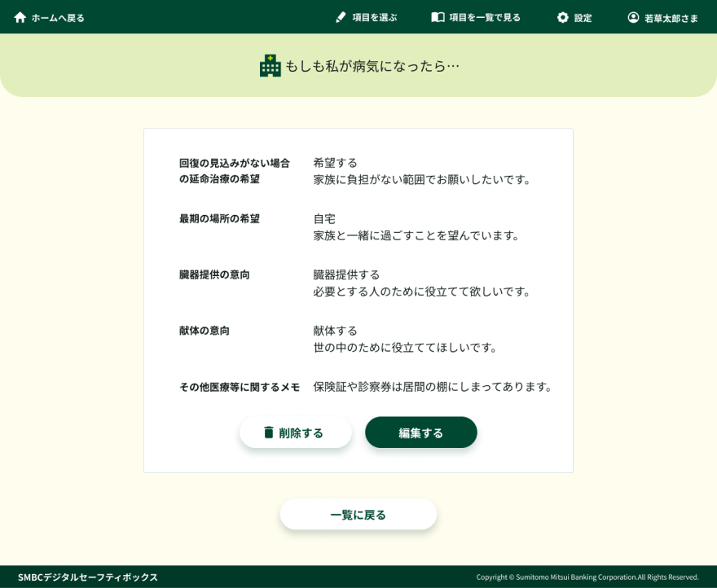
Task: Click the page title もしも私が病気になったら…
Action: 372,66
